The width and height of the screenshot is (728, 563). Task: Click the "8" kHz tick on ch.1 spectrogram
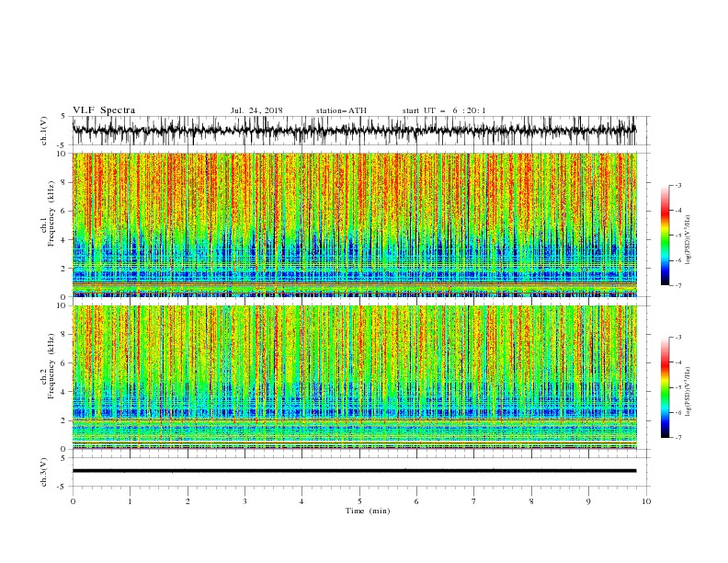(63, 182)
